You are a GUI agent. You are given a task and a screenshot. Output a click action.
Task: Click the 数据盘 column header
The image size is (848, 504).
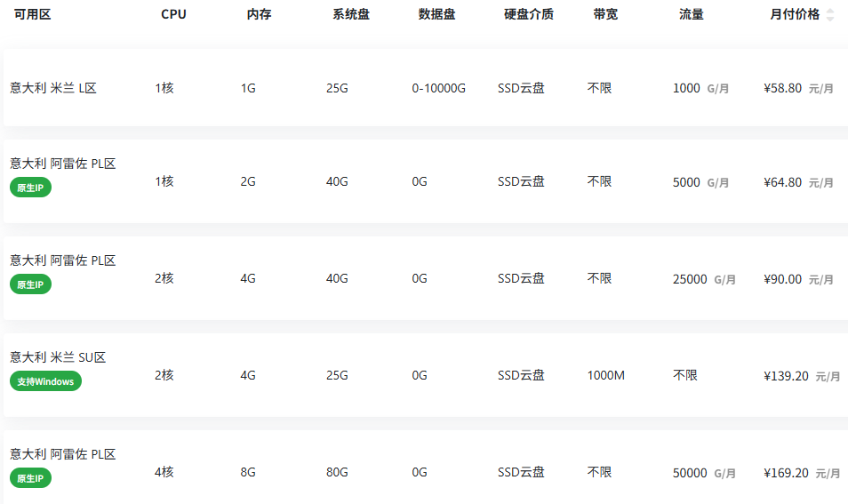pyautogui.click(x=436, y=15)
